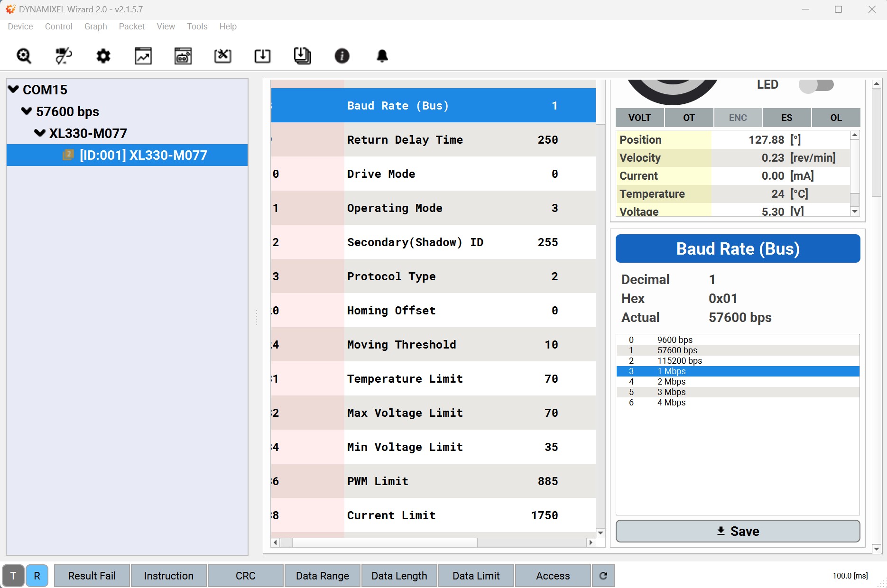Select the 57600 bps baud option
The width and height of the screenshot is (887, 588).
[738, 350]
